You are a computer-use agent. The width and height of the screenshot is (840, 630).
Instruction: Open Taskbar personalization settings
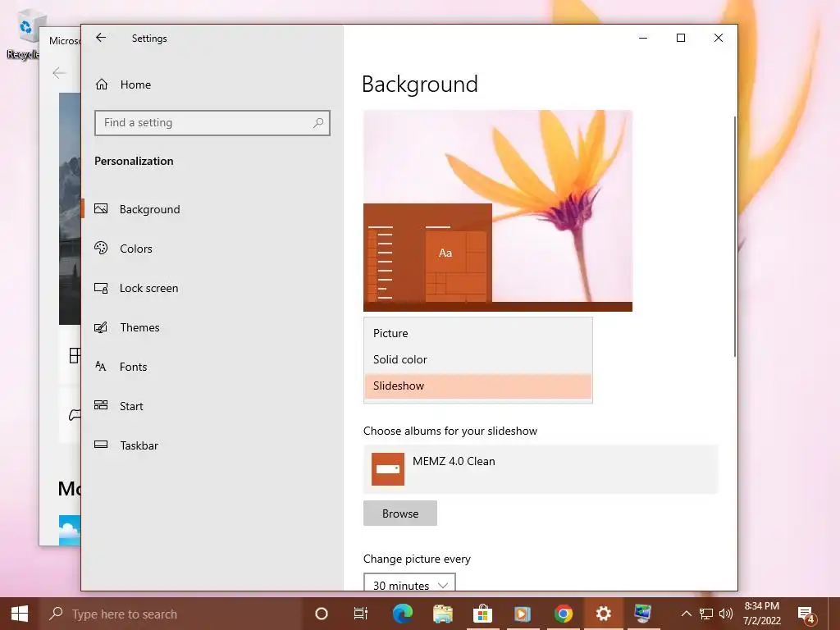(x=212, y=445)
